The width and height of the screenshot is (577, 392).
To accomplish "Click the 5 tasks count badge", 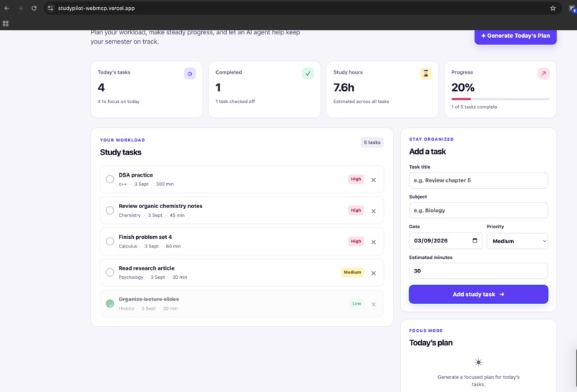I will point(372,142).
